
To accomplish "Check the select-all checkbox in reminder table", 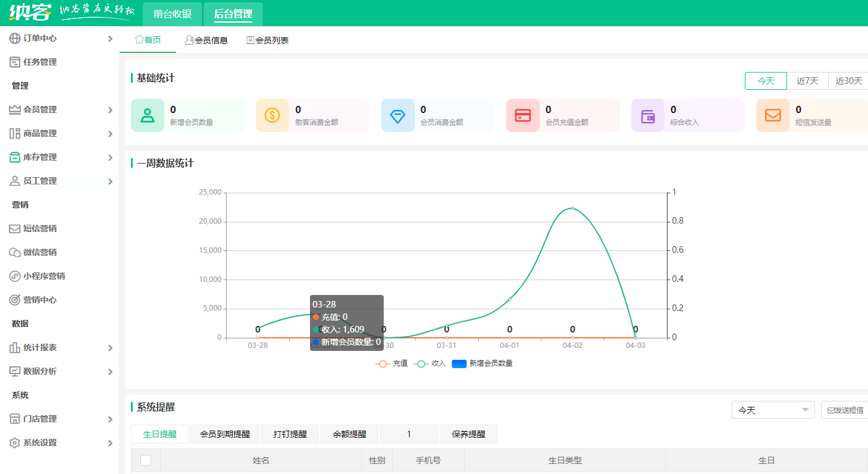I will pyautogui.click(x=145, y=460).
